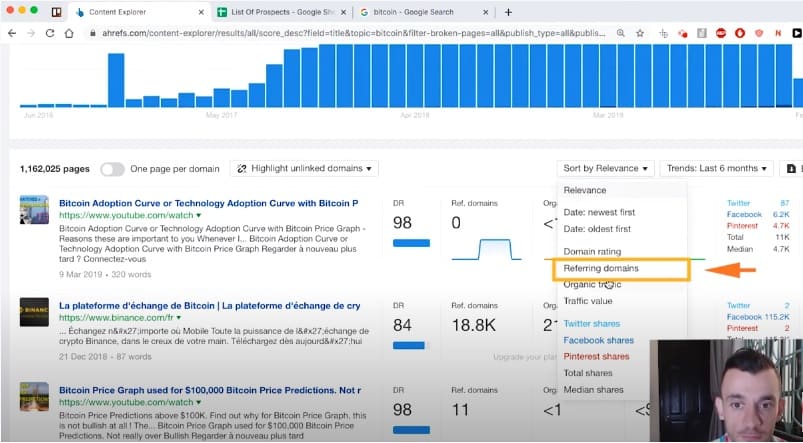Viewport: 803px width, 443px height.
Task: Click the gray square extension icon
Action: [x=702, y=33]
